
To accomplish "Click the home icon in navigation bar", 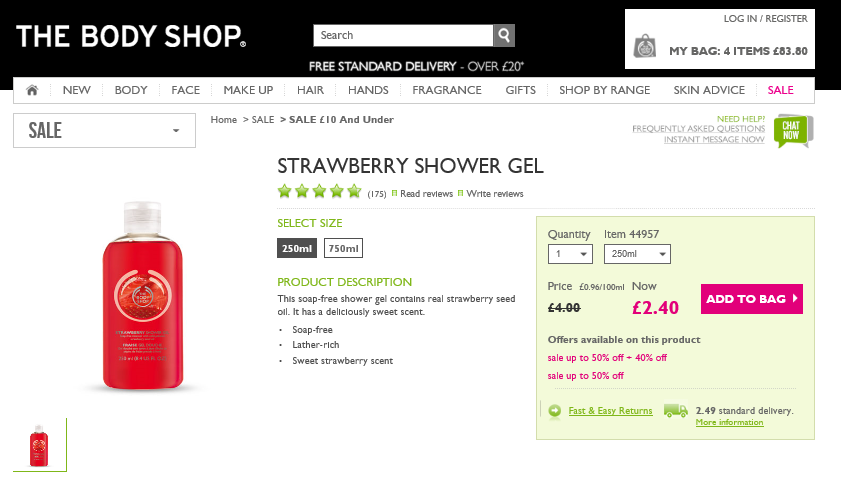I will click(x=32, y=90).
